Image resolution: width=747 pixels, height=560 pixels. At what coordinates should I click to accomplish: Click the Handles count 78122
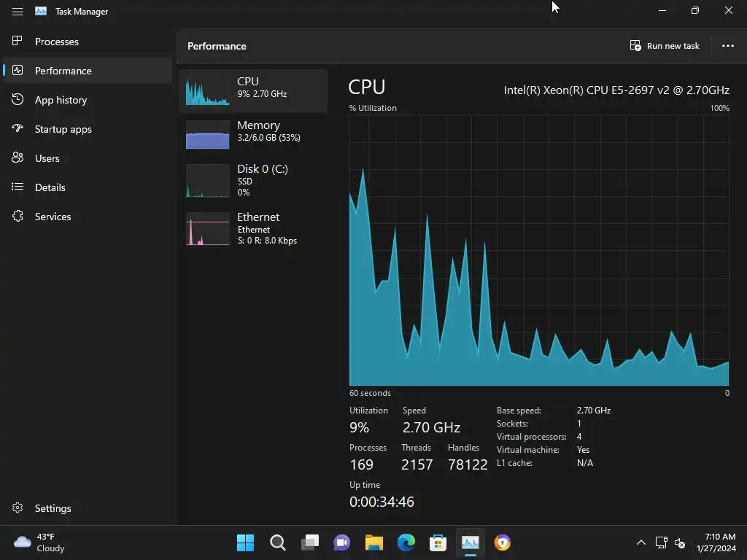[x=468, y=464]
